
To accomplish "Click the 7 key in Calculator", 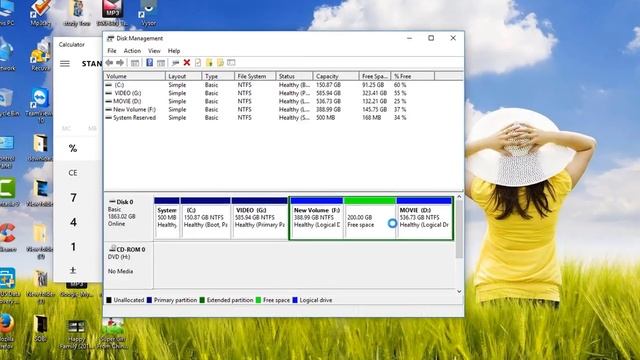I will coord(73,198).
